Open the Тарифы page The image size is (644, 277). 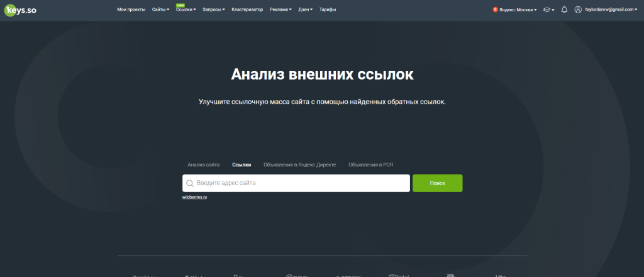click(328, 9)
